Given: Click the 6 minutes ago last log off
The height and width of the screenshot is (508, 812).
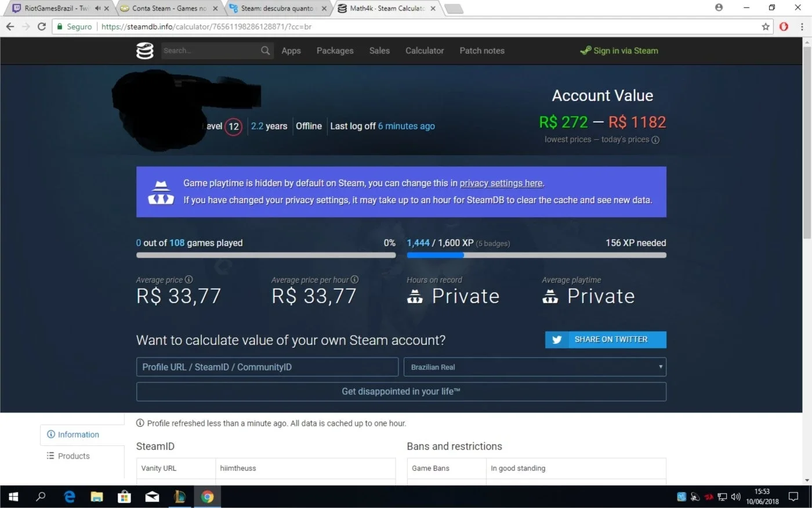Looking at the screenshot, I should [x=406, y=126].
